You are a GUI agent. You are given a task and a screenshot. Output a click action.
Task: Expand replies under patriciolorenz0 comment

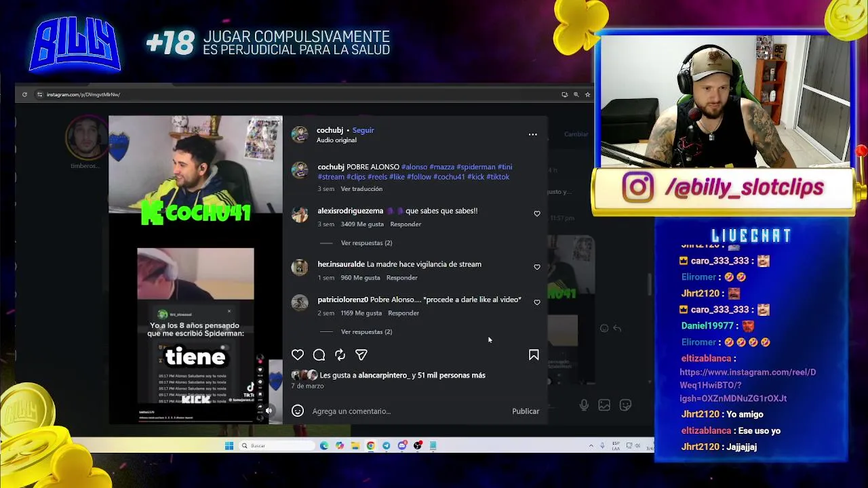pos(366,331)
